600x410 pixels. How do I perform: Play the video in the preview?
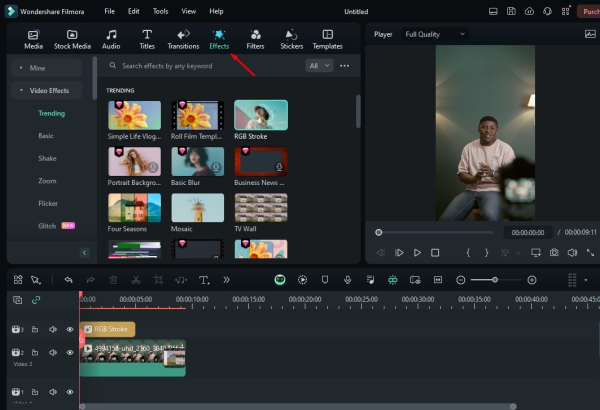pos(417,253)
